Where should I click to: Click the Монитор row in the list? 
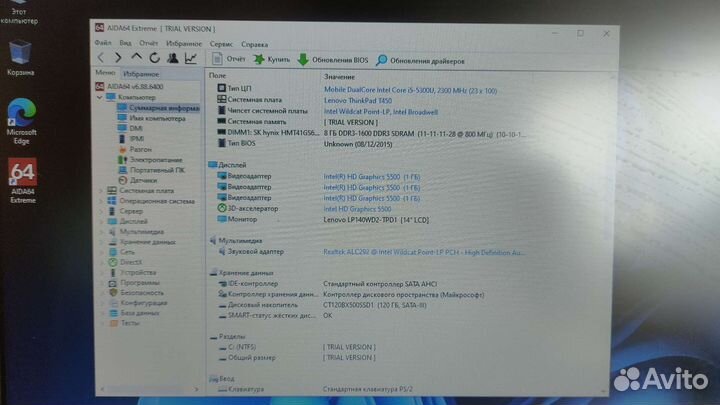click(x=323, y=219)
